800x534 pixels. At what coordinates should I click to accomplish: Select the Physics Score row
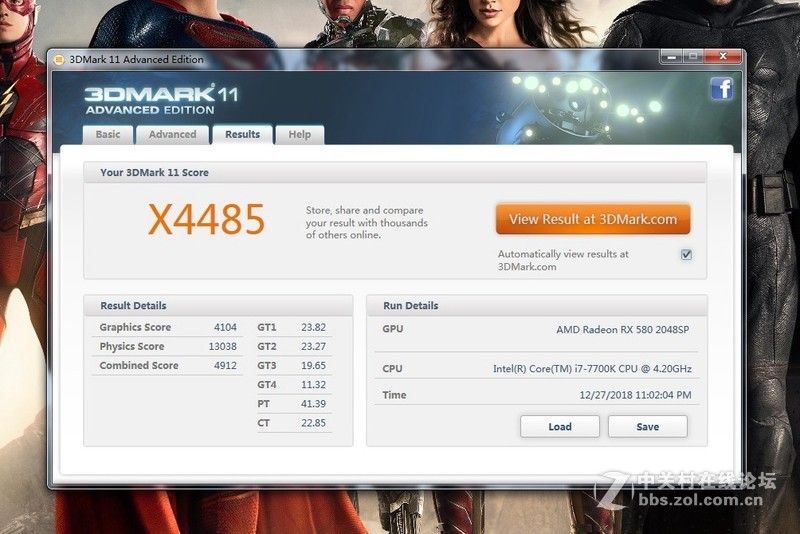(167, 346)
